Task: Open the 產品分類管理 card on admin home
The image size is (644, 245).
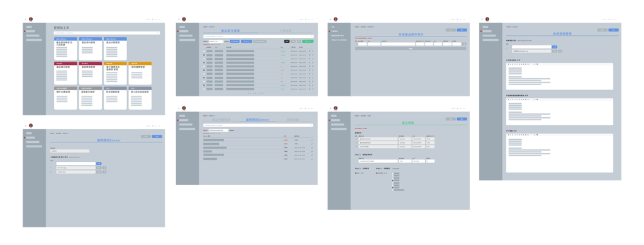Action: coord(115,49)
